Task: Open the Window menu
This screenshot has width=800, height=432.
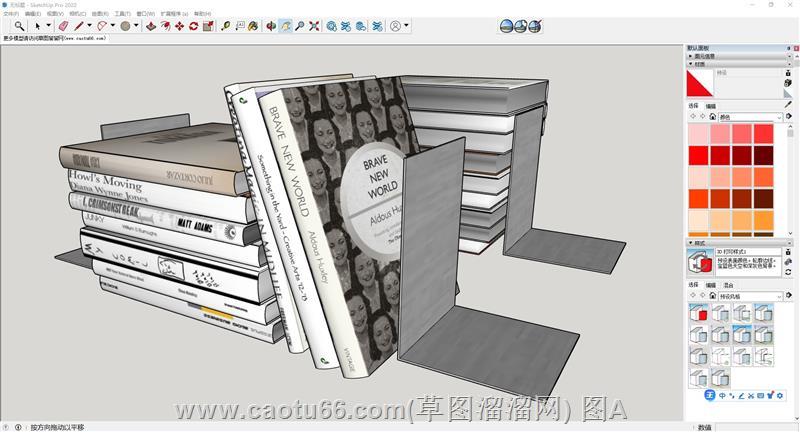Action: tap(145, 14)
